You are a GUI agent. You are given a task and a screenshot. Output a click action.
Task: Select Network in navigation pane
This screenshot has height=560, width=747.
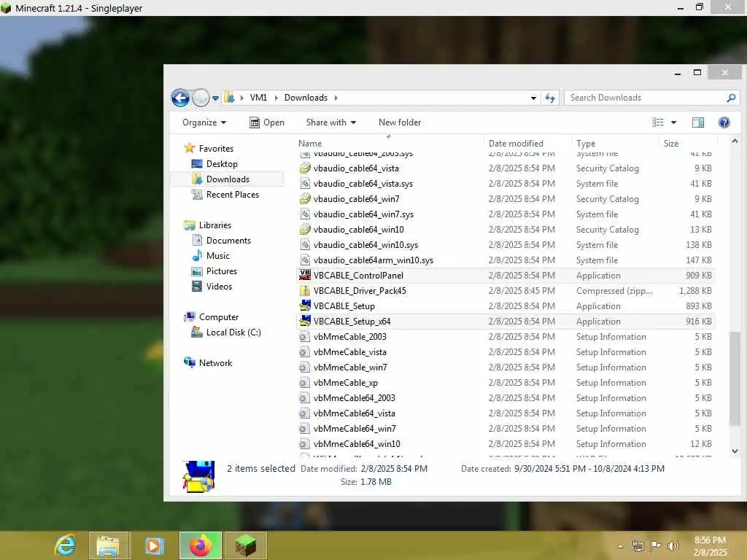click(215, 363)
